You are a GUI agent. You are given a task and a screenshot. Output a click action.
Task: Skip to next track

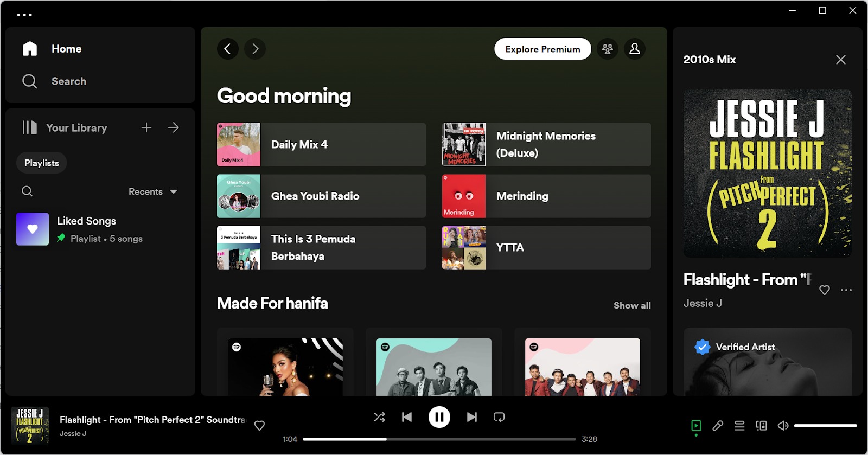tap(472, 417)
